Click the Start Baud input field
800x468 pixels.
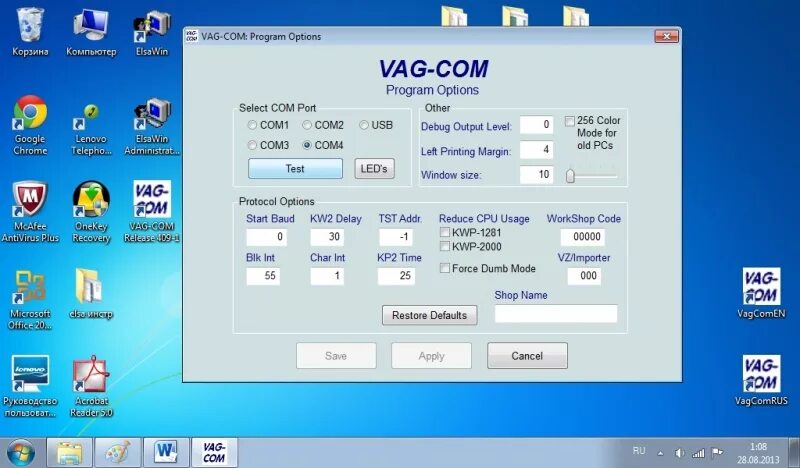tap(266, 237)
